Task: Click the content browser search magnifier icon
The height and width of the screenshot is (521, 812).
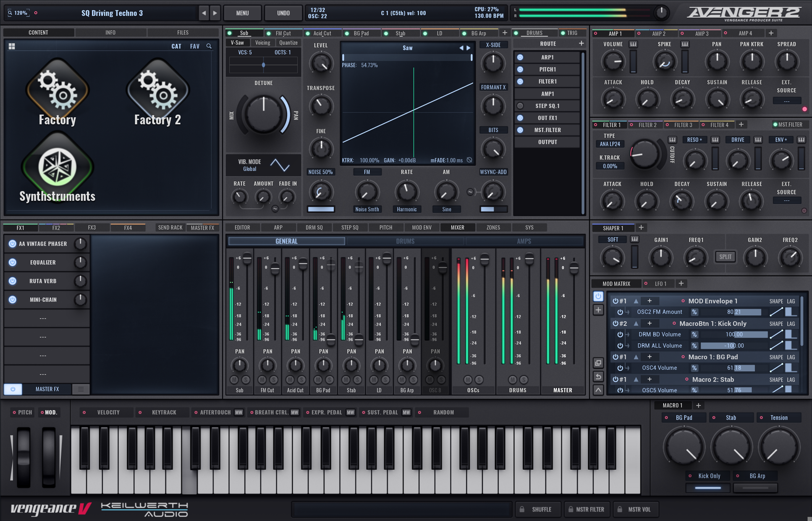Action: tap(209, 46)
